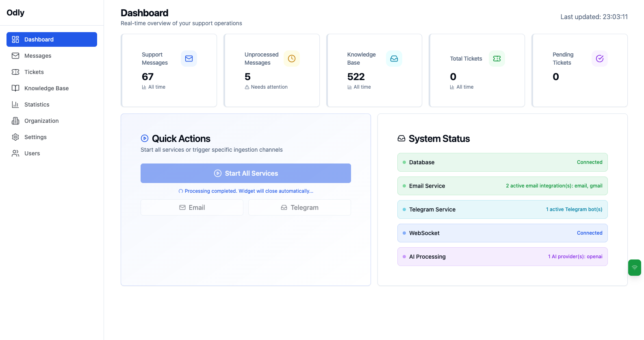This screenshot has width=644, height=340.
Task: Click the Start All Services button
Action: pos(246,173)
